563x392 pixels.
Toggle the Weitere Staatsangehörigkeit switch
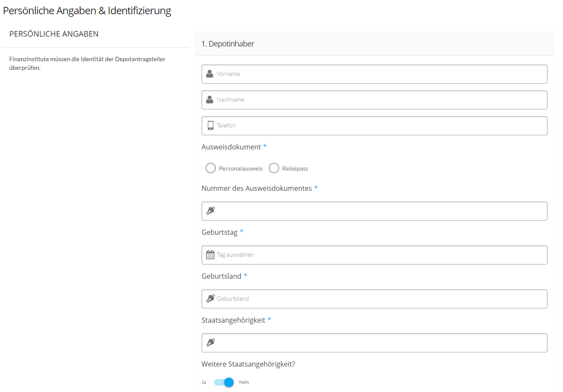tap(224, 382)
